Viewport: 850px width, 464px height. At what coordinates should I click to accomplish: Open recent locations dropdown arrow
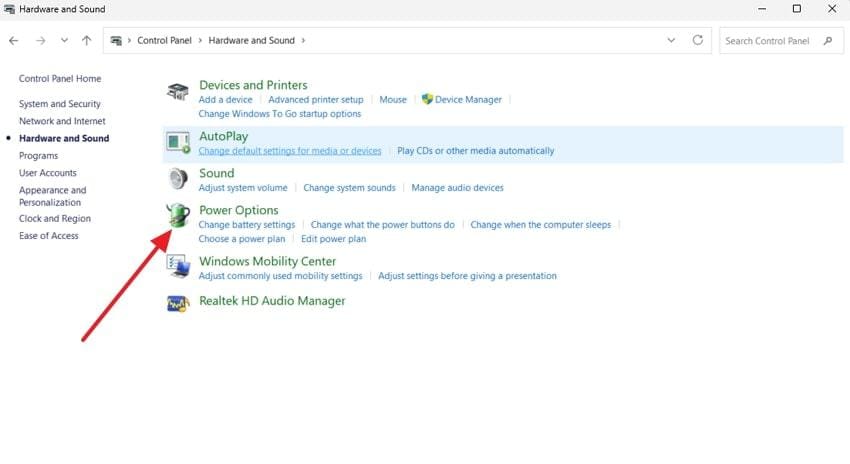point(64,41)
